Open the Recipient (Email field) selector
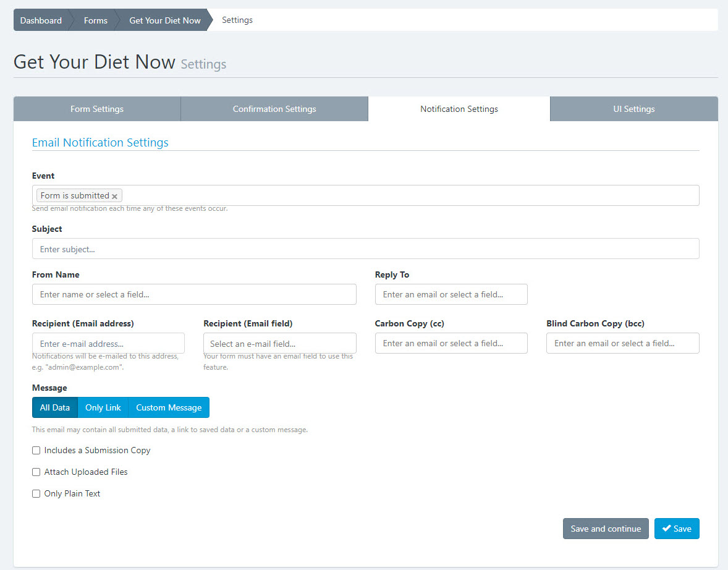Viewport: 728px width, 570px height. click(279, 343)
